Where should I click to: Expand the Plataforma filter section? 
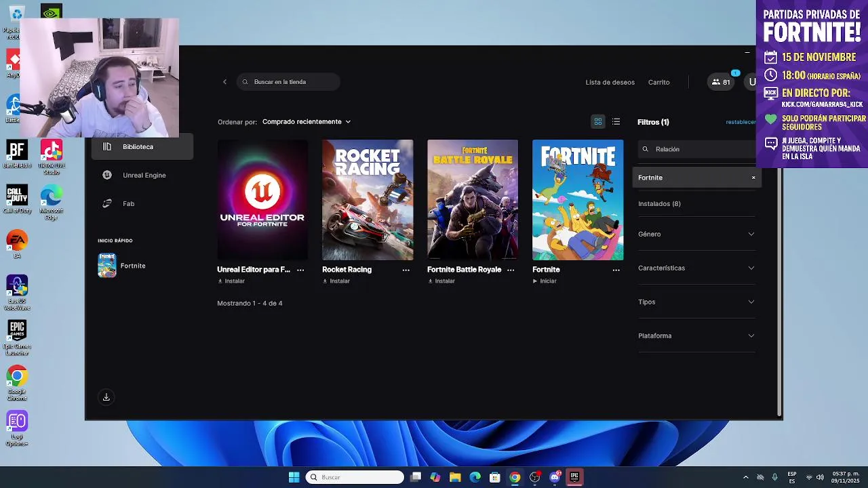696,335
